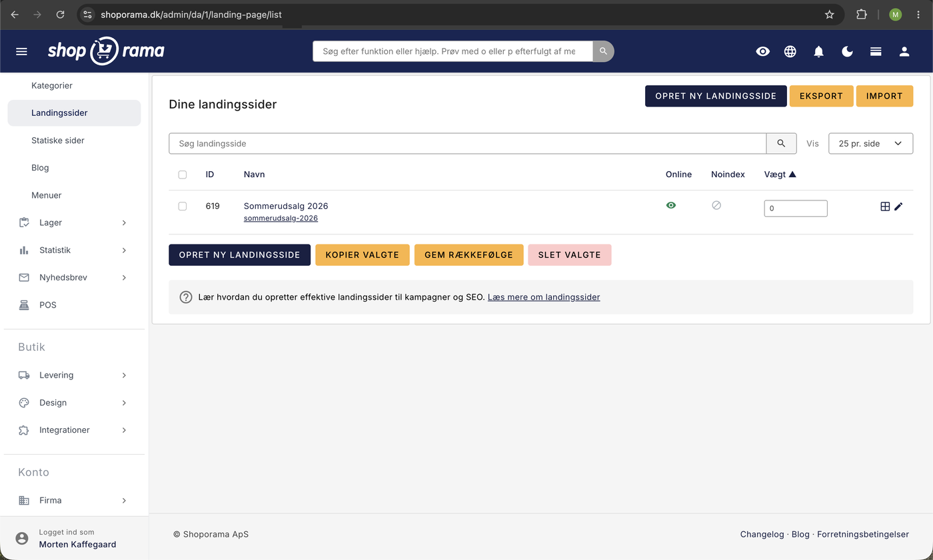The image size is (933, 560).
Task: Focus the top function search field
Action: tap(453, 51)
